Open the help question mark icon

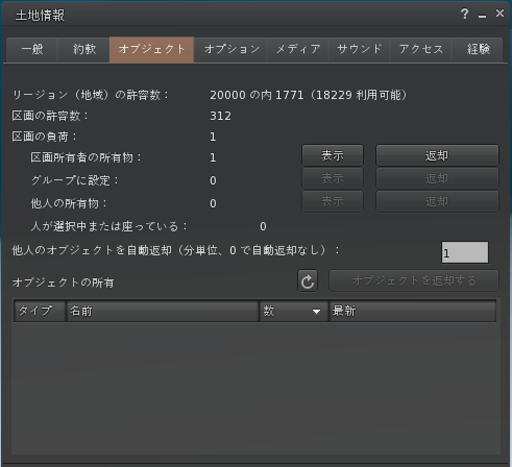point(464,14)
